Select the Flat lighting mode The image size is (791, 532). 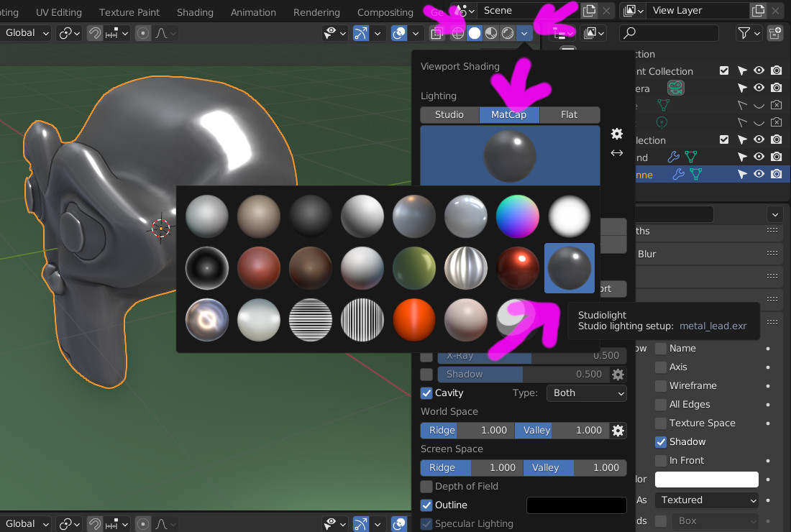coord(568,114)
